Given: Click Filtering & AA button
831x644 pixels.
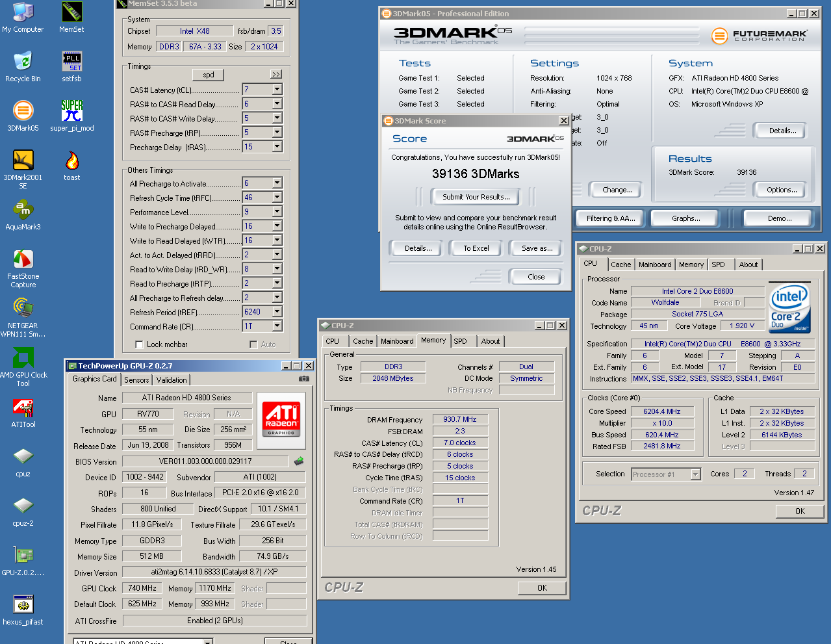Looking at the screenshot, I should pyautogui.click(x=611, y=218).
